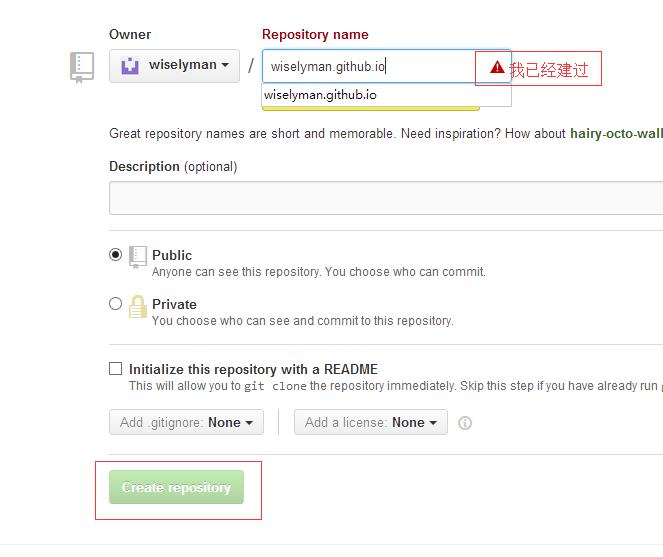663x557 pixels.
Task: Select the Private radio button
Action: (x=115, y=304)
